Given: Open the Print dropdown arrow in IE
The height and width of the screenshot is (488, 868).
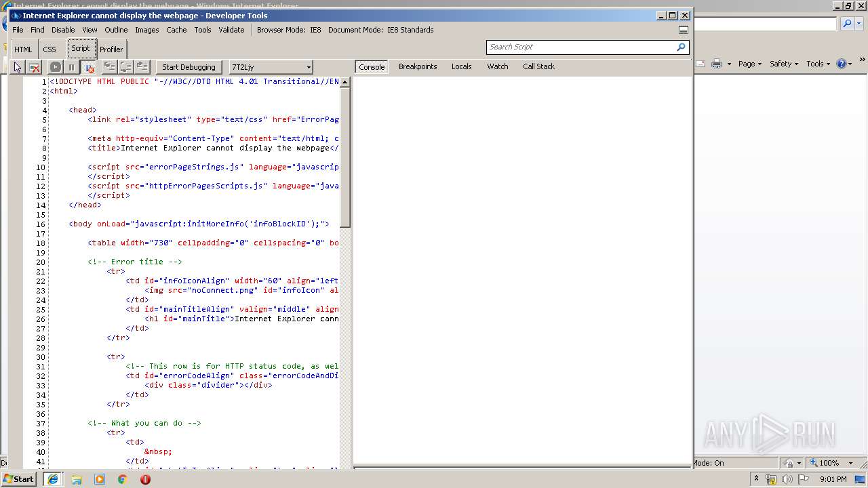Looking at the screenshot, I should click(x=729, y=64).
